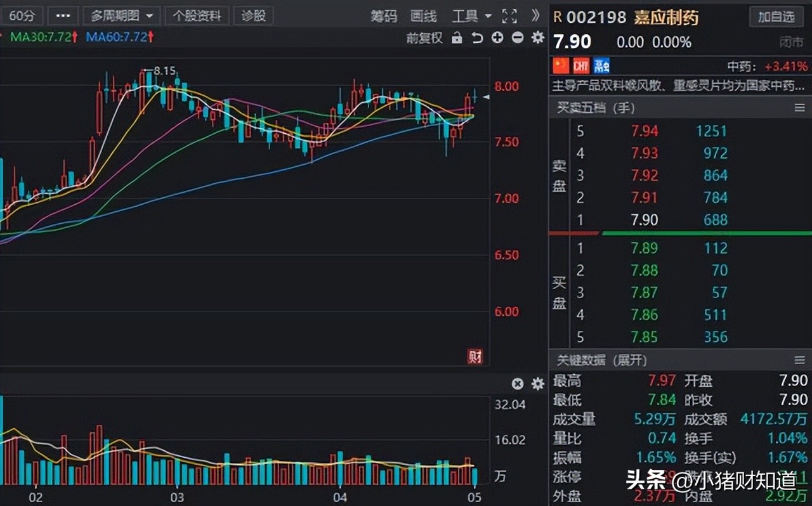Open the volume panel settings gear

(537, 384)
